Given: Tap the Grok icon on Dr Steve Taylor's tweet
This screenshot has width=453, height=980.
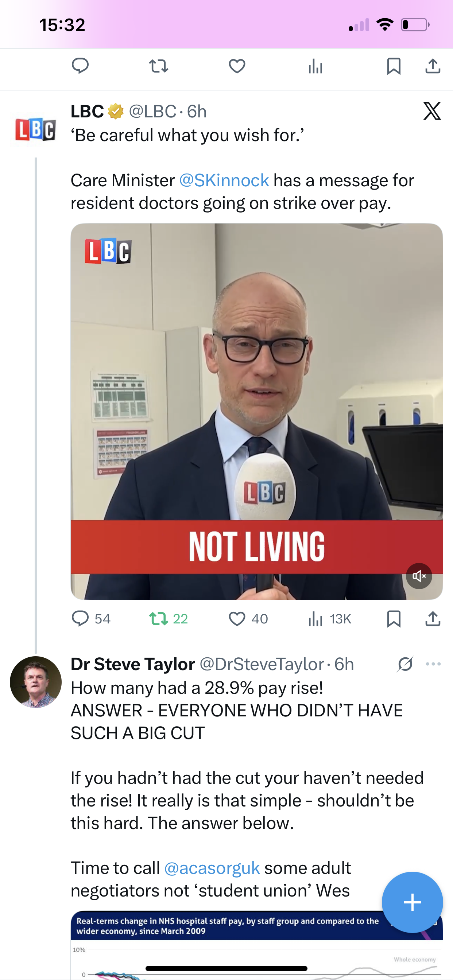Looking at the screenshot, I should pos(406,664).
